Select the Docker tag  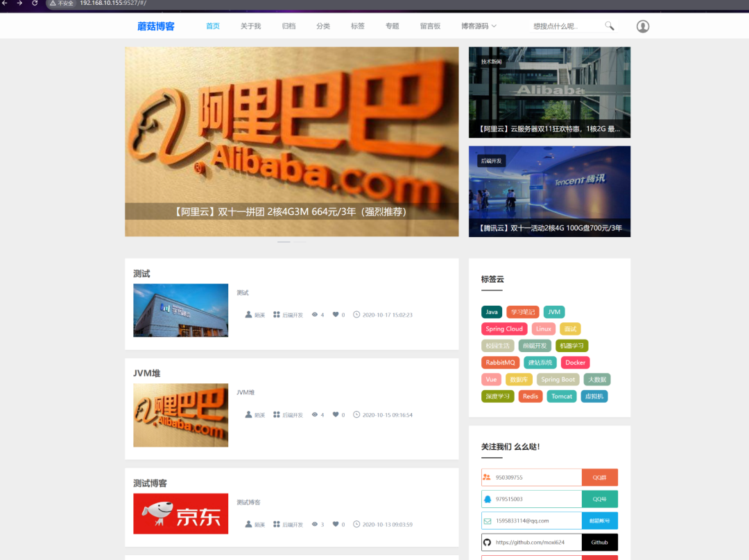[x=575, y=362]
